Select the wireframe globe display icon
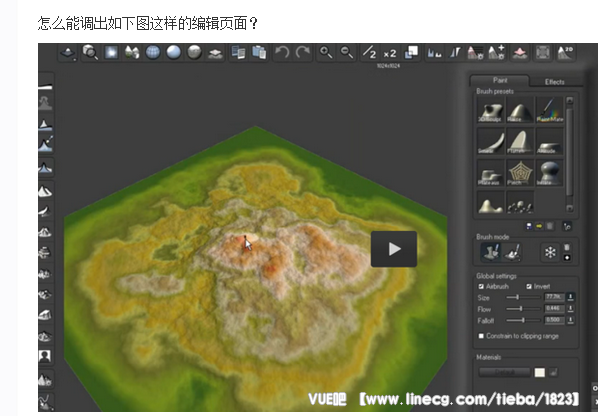The height and width of the screenshot is (416, 607). (x=153, y=53)
